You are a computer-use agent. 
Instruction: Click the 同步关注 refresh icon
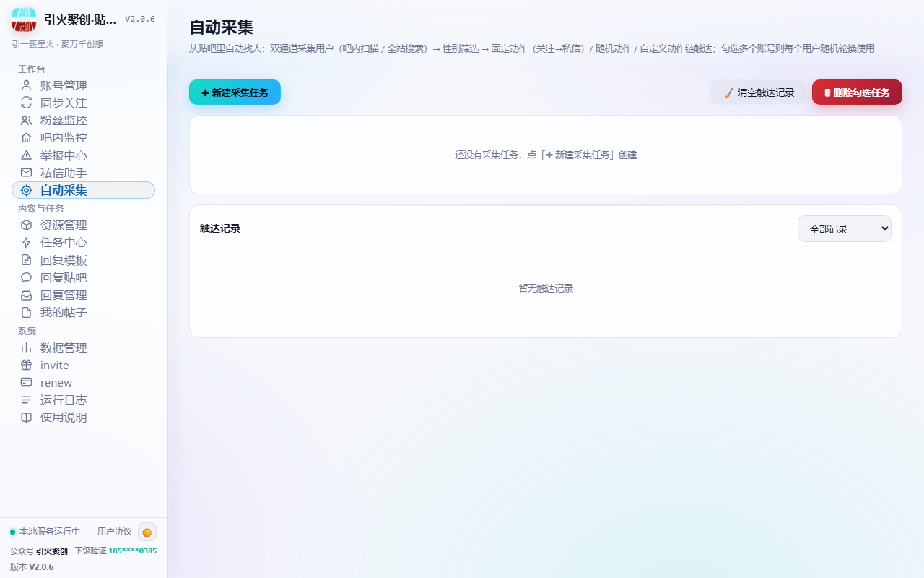pos(27,103)
